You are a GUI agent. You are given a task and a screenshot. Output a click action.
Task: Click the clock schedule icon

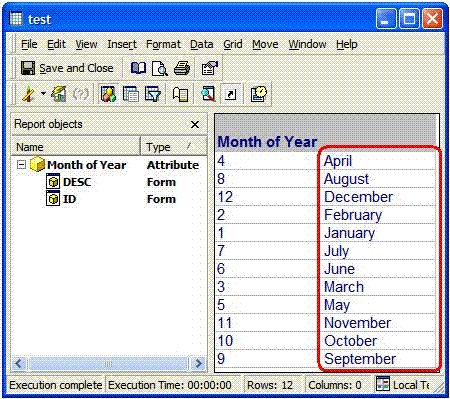pyautogui.click(x=259, y=94)
